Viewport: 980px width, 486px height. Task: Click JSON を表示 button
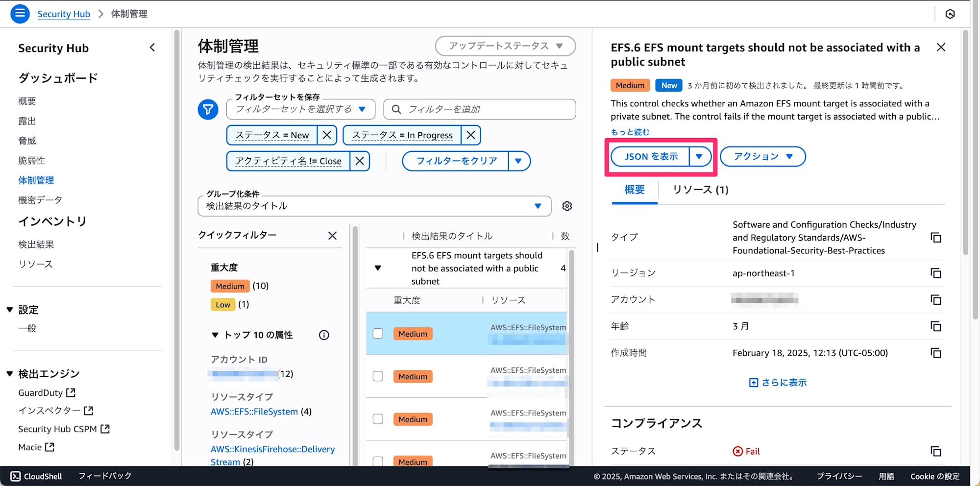coord(651,156)
